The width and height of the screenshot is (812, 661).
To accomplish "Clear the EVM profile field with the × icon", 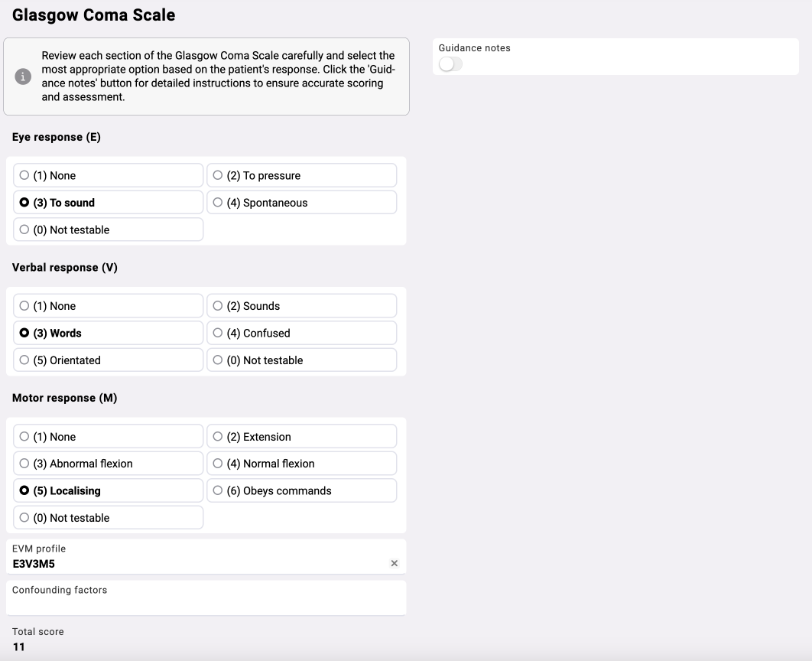I will (395, 563).
